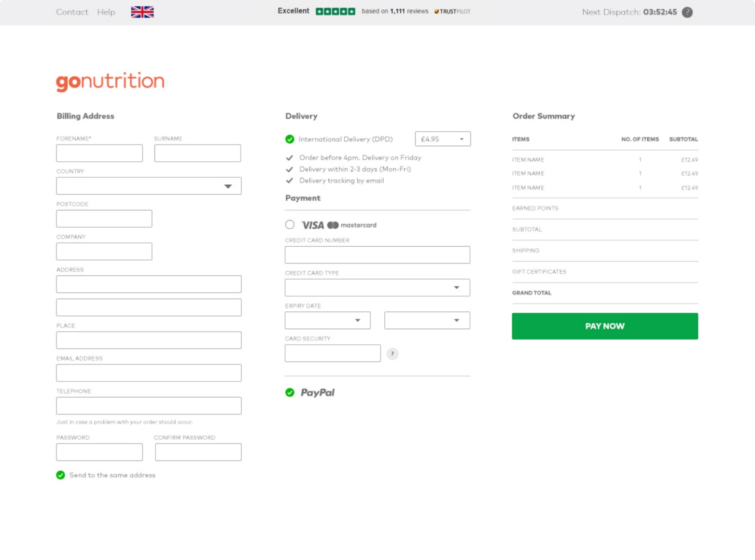Toggle Send to the same address

click(x=60, y=475)
